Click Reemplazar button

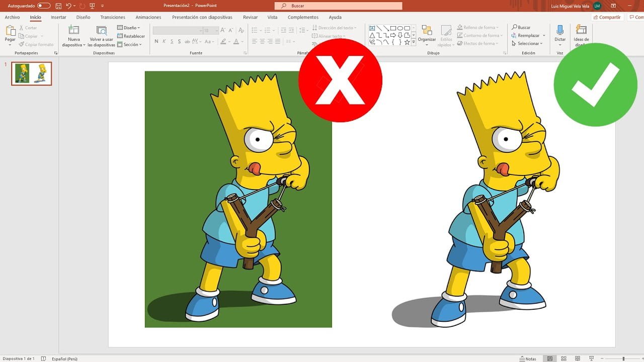click(x=528, y=36)
